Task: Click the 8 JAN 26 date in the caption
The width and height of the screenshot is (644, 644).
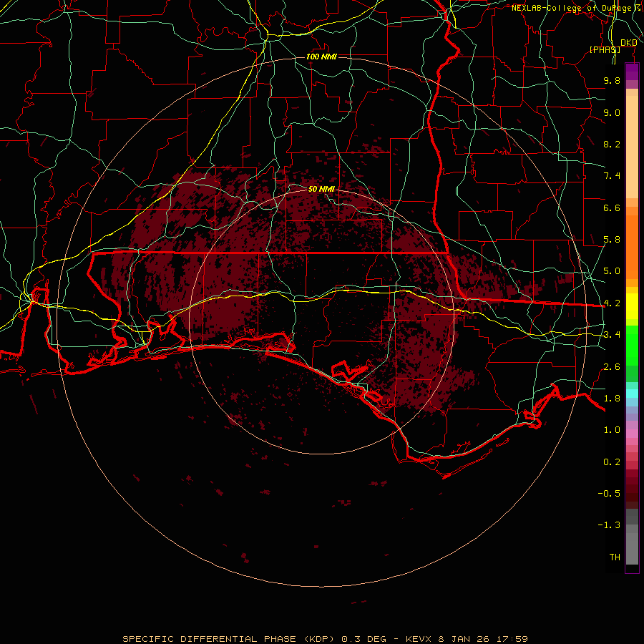Action: (464, 639)
